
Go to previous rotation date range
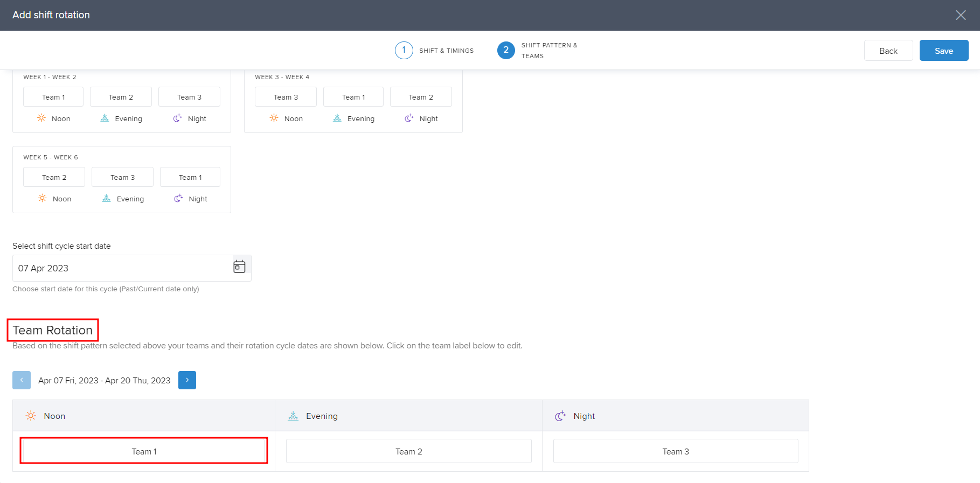coord(22,380)
